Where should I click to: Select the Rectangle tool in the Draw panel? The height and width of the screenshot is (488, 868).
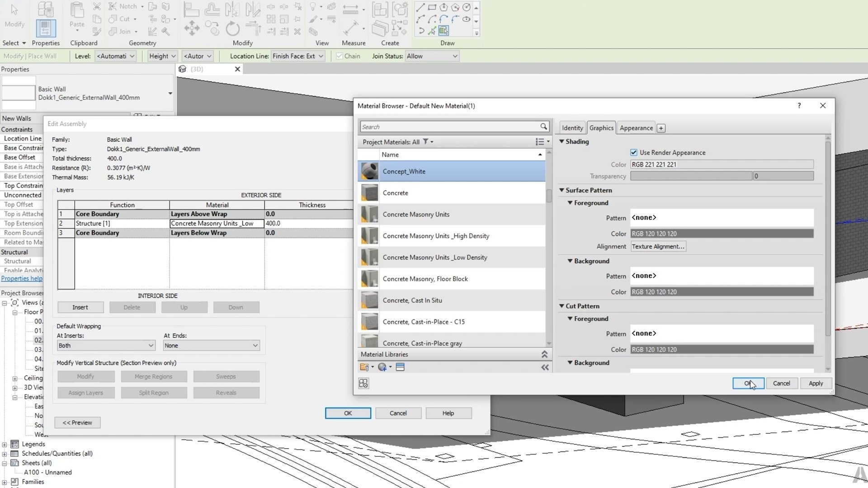[x=432, y=8]
